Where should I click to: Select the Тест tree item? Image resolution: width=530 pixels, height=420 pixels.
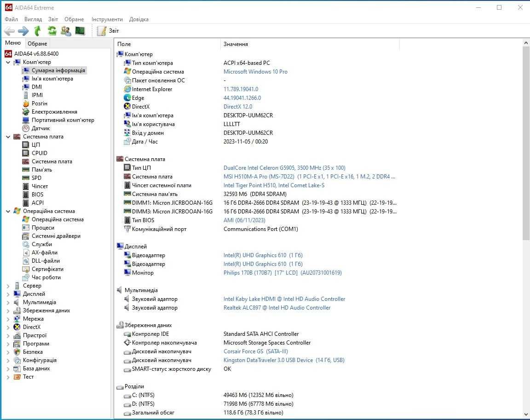(23, 377)
